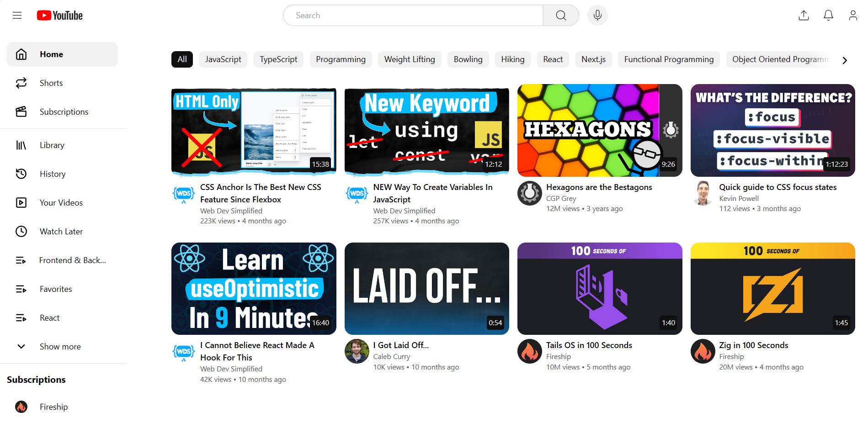Image resolution: width=868 pixels, height=428 pixels.
Task: Open I Cannot Believe React title link
Action: click(257, 352)
